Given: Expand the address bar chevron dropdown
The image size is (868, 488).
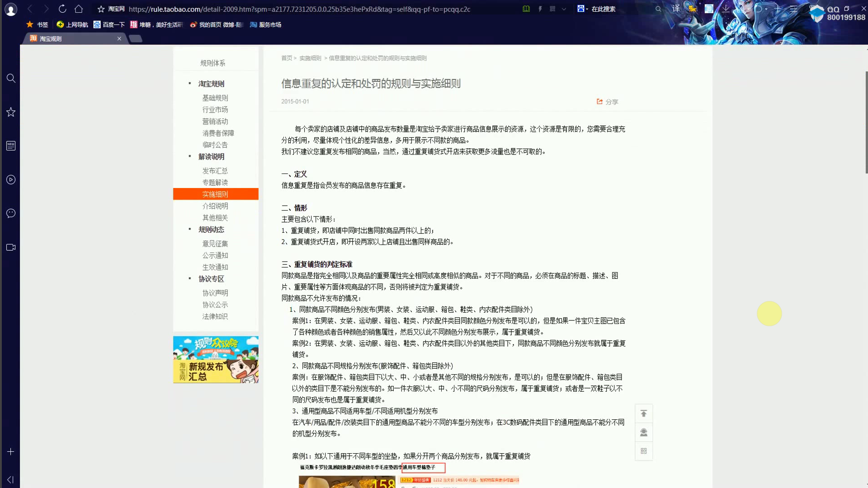Looking at the screenshot, I should click(x=564, y=9).
